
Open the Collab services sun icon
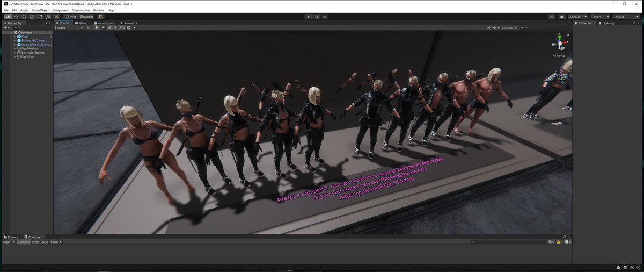coord(552,17)
